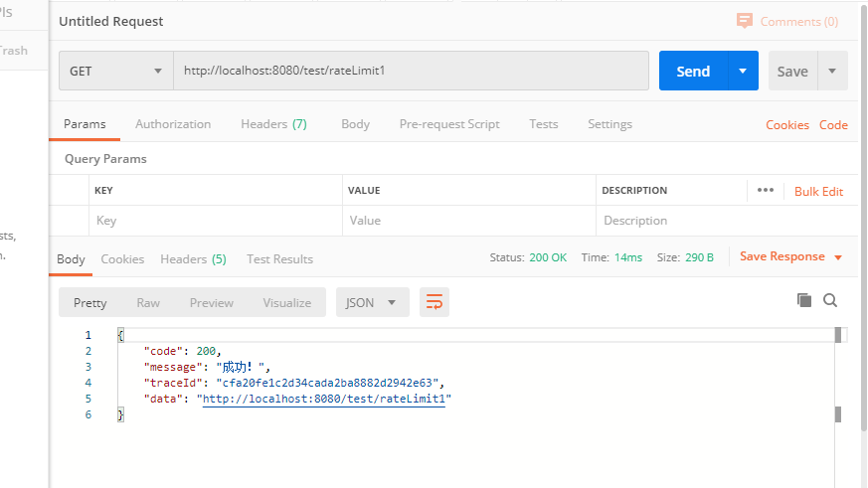Click the 290 B response size value
The image size is (868, 488).
699,257
